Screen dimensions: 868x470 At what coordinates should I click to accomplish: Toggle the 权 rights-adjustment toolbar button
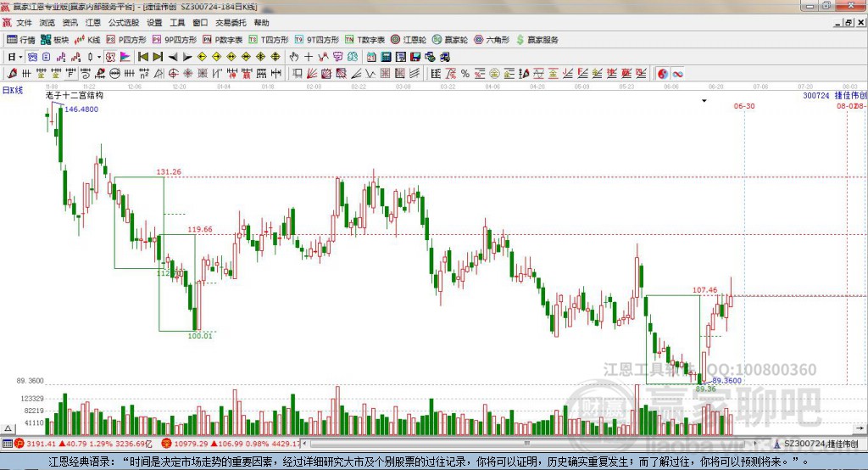(x=110, y=57)
